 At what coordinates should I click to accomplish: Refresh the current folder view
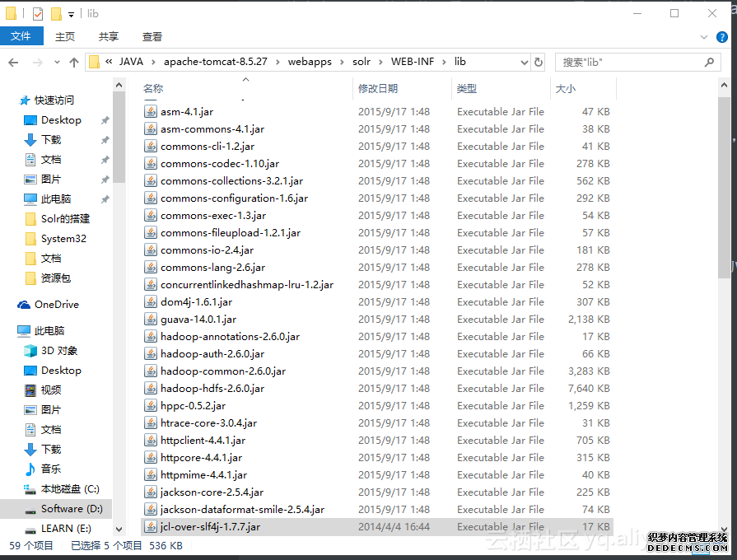pos(539,62)
